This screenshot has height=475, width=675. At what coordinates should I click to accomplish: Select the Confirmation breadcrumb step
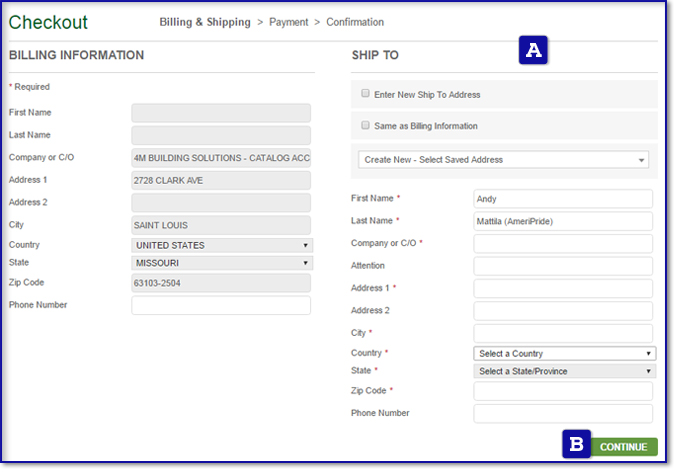(x=354, y=22)
